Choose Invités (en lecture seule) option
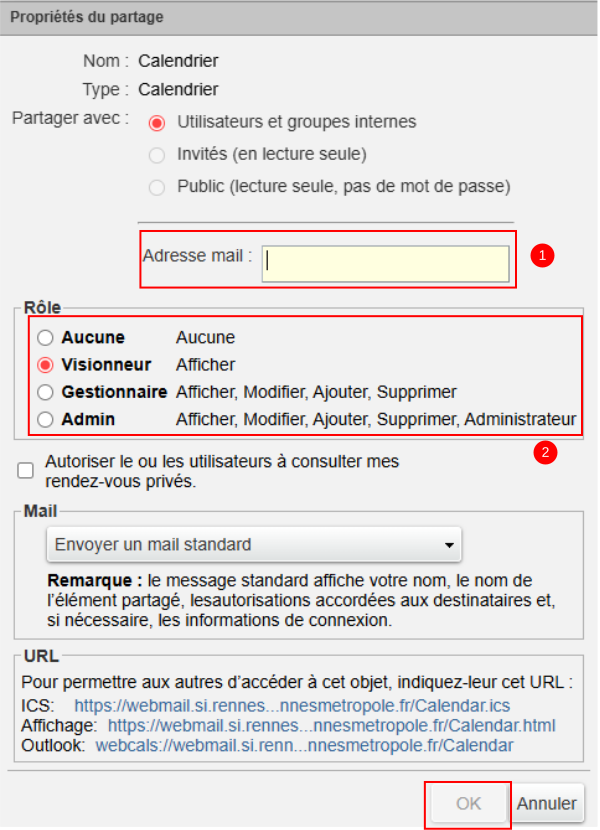600x830 pixels. (156, 155)
